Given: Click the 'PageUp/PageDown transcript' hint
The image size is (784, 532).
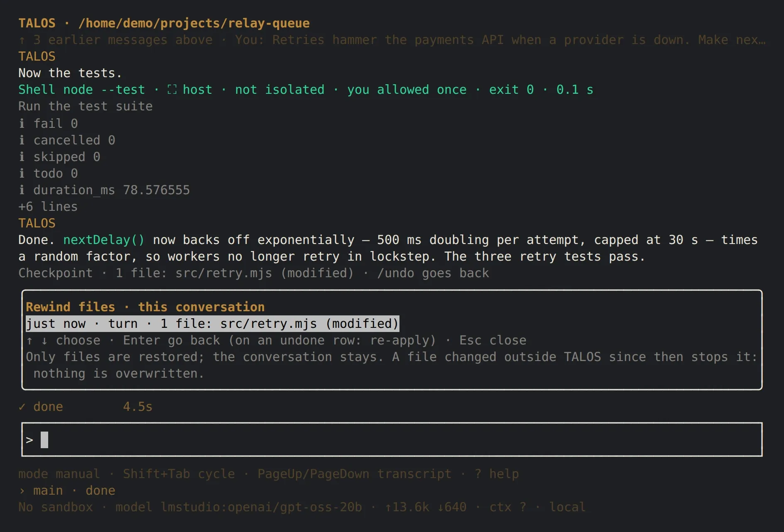Looking at the screenshot, I should [x=355, y=474].
